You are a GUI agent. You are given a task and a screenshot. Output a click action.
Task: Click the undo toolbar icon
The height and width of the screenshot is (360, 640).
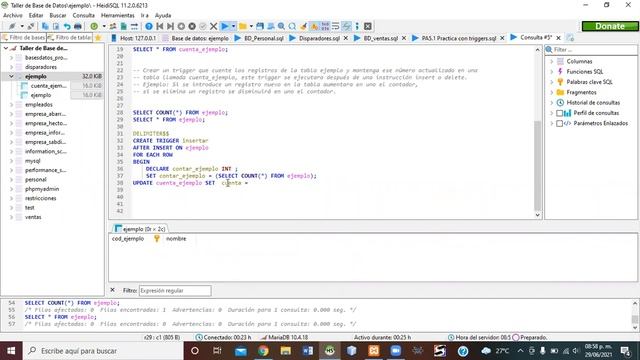coord(67,26)
